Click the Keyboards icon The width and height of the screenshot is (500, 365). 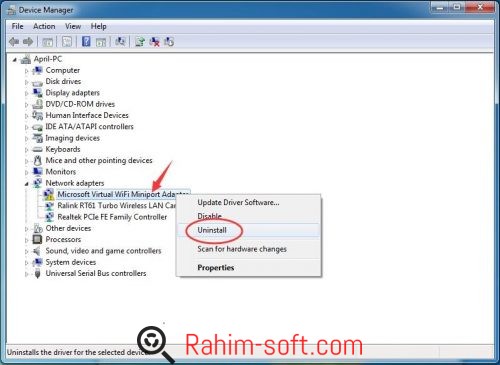click(38, 149)
